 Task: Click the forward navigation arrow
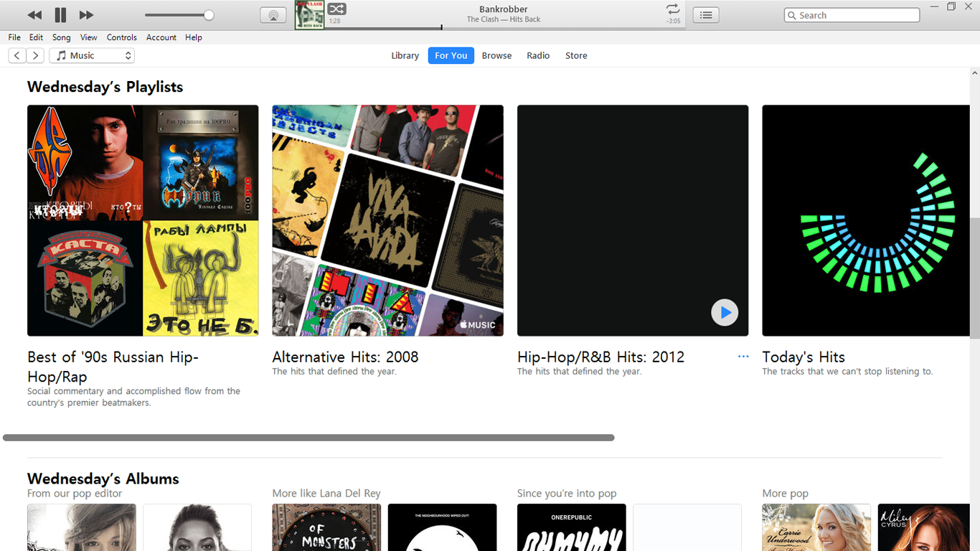coord(35,55)
